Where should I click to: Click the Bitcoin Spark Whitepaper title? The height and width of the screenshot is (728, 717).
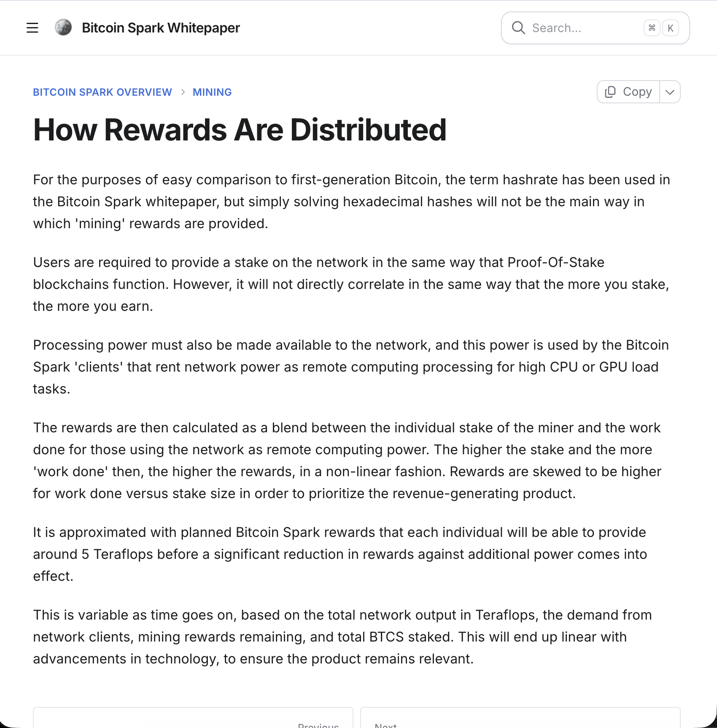[x=161, y=28]
